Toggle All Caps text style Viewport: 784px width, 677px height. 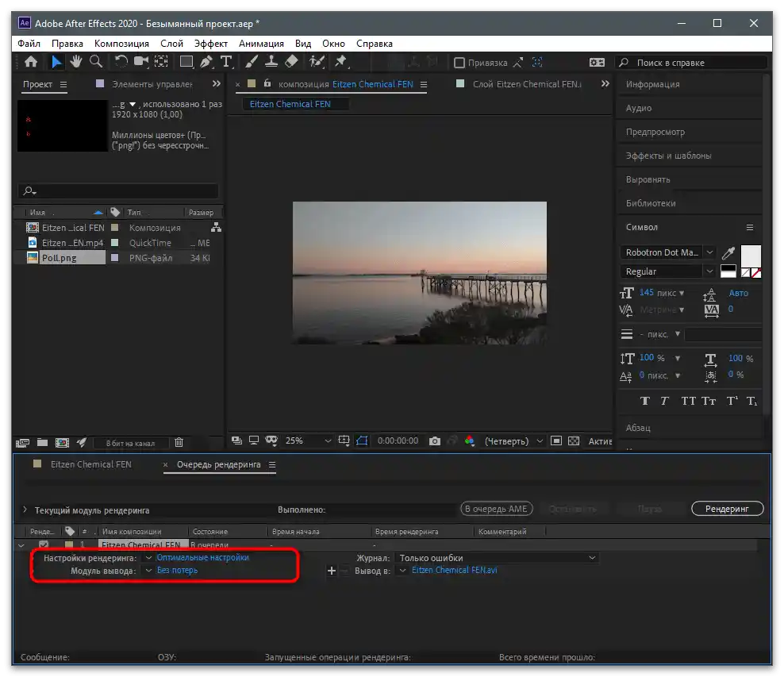[689, 401]
